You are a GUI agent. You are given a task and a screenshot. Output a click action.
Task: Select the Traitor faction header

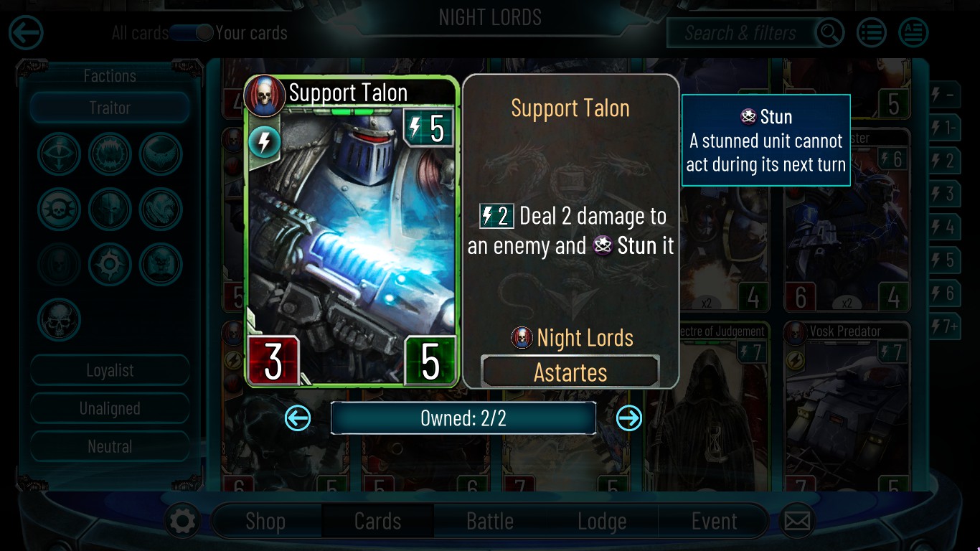tap(110, 108)
